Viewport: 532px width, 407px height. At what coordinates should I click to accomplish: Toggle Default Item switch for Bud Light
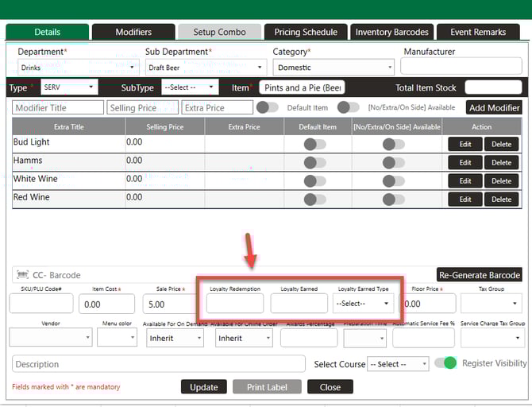[x=314, y=144]
